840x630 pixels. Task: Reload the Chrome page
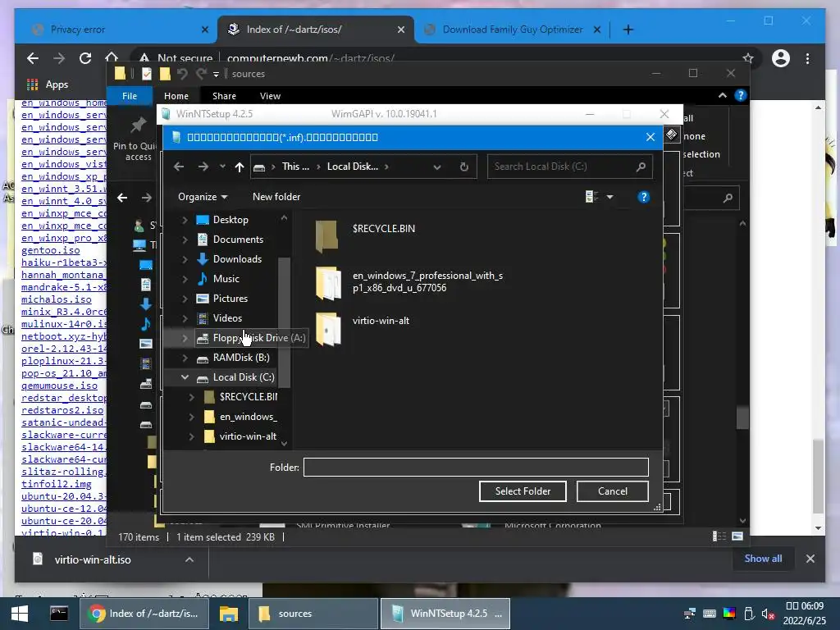[85, 58]
